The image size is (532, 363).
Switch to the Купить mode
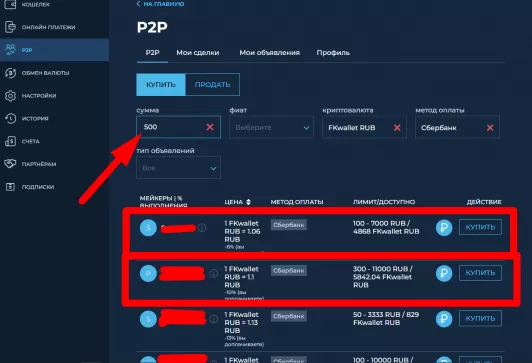(161, 84)
